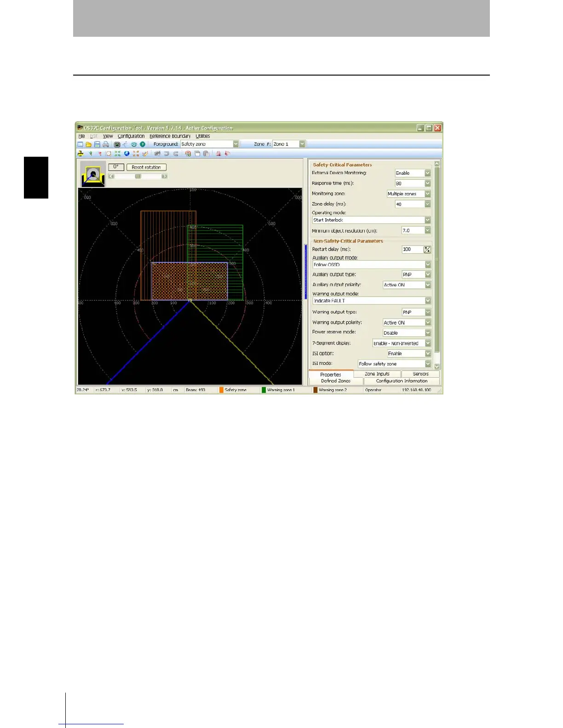The height and width of the screenshot is (728, 563).
Task: Open the 7-Segment display dropdown
Action: tap(428, 343)
